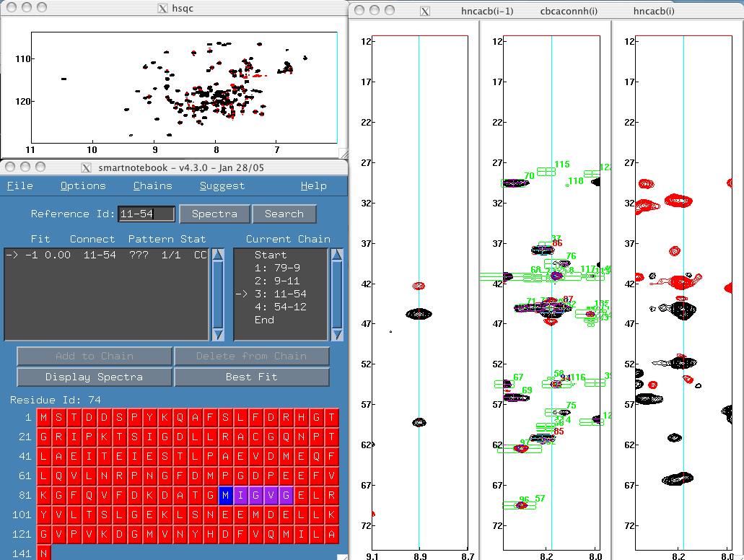This screenshot has height=560, width=744.
Task: Open the Options menu
Action: click(83, 185)
